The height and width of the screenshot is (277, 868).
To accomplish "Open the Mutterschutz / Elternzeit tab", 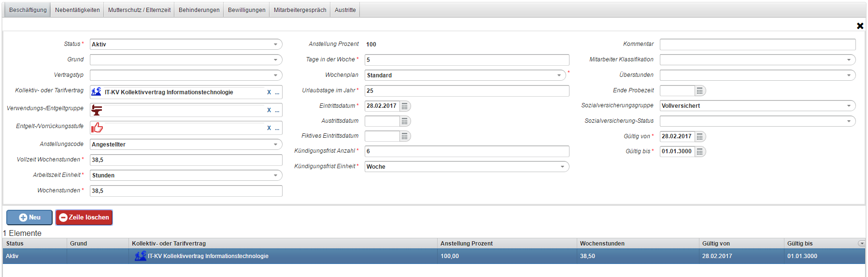I will click(x=139, y=10).
